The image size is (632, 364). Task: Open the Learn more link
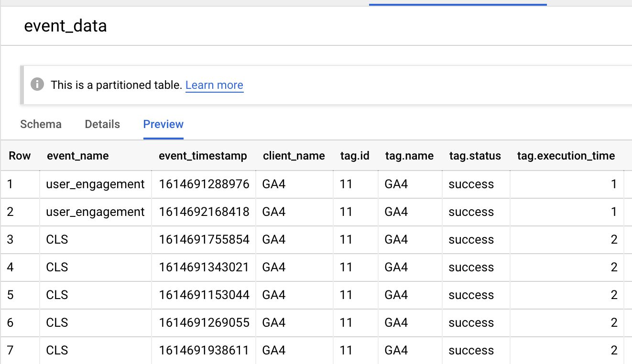coord(214,85)
